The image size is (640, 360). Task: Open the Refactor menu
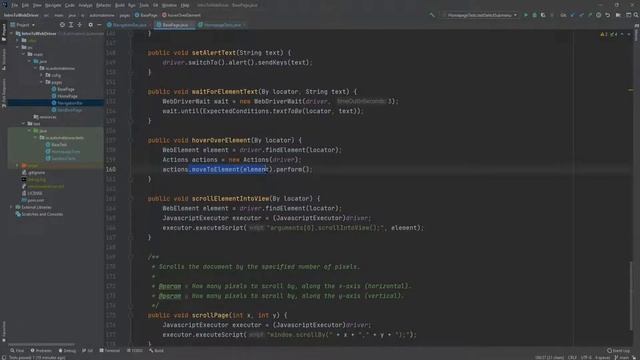[x=103, y=5]
